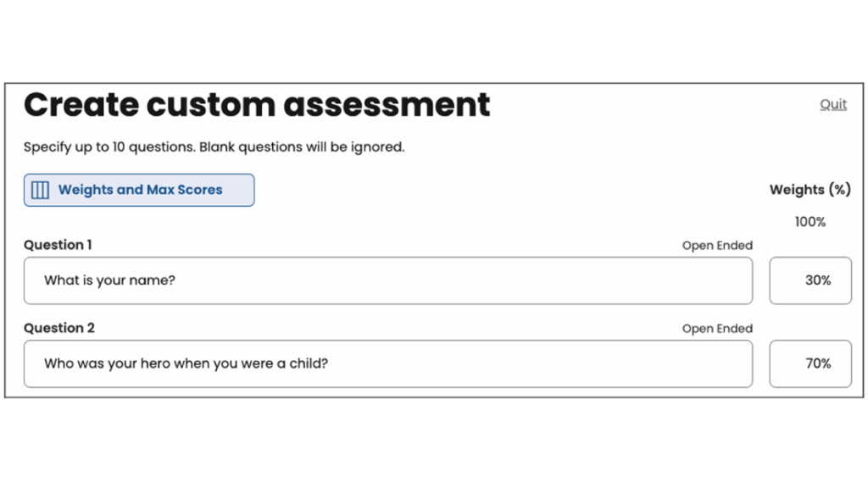Click the 100% total weight value
The height and width of the screenshot is (488, 868).
(810, 222)
